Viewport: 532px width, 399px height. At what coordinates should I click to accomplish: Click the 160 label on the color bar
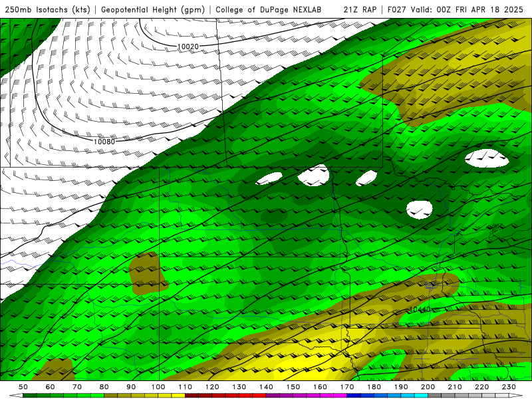pyautogui.click(x=320, y=387)
